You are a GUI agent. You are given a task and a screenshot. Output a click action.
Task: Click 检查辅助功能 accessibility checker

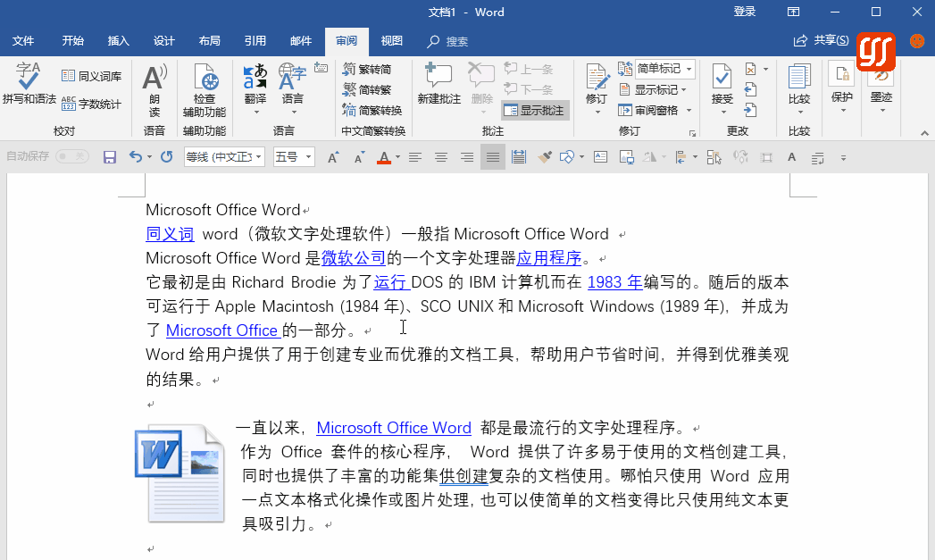tap(205, 90)
